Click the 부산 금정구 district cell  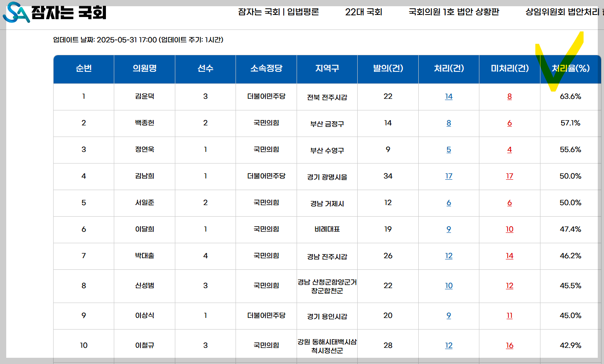[327, 124]
